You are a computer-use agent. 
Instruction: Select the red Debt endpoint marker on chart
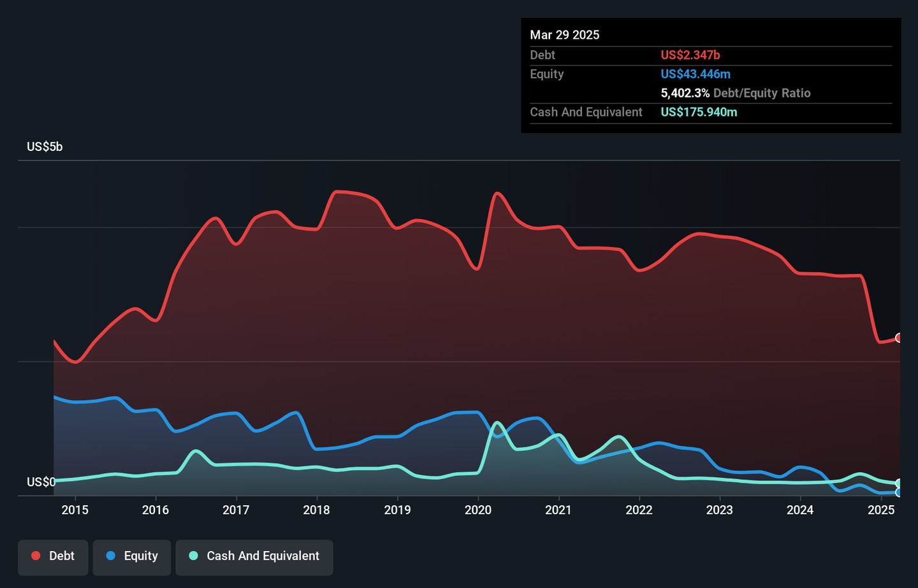[x=899, y=338]
